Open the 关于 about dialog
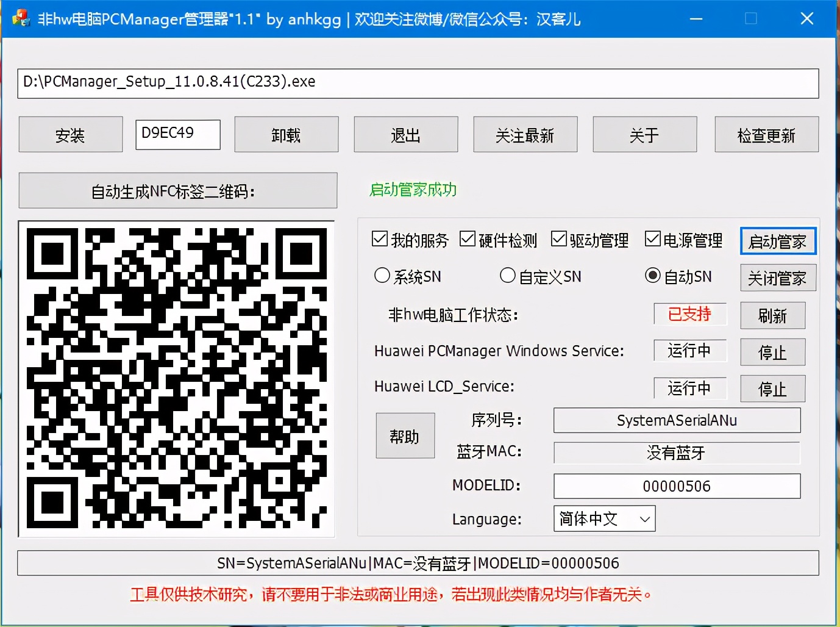 (644, 134)
